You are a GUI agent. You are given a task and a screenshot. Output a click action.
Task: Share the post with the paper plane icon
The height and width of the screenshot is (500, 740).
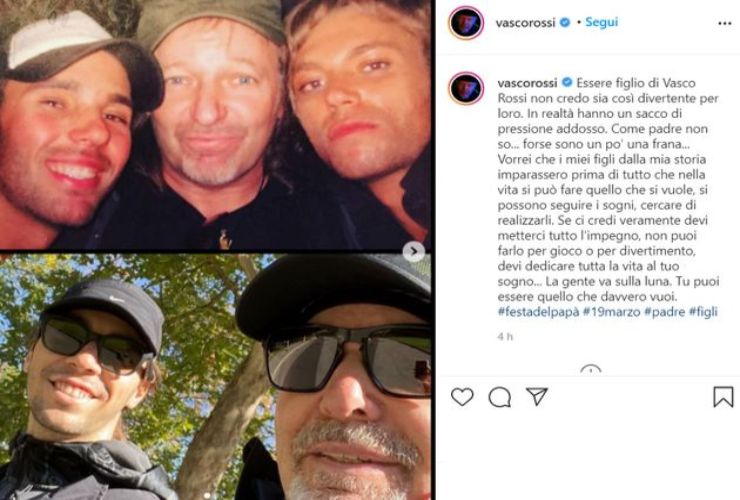(x=537, y=397)
